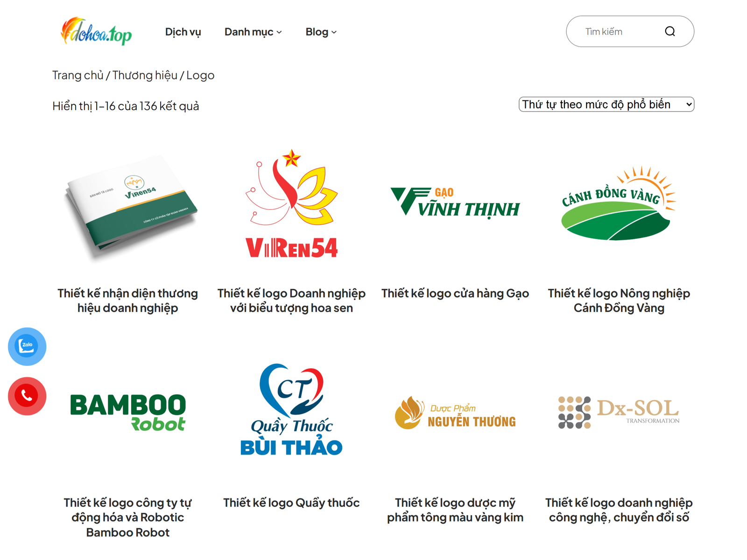
Task: Go home via the dohoa.top logo
Action: tap(96, 31)
